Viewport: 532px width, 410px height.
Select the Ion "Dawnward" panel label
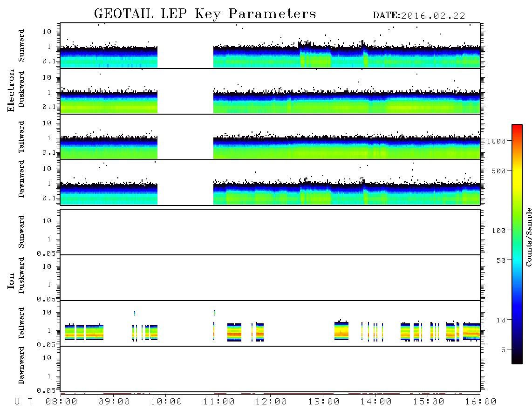[21, 365]
